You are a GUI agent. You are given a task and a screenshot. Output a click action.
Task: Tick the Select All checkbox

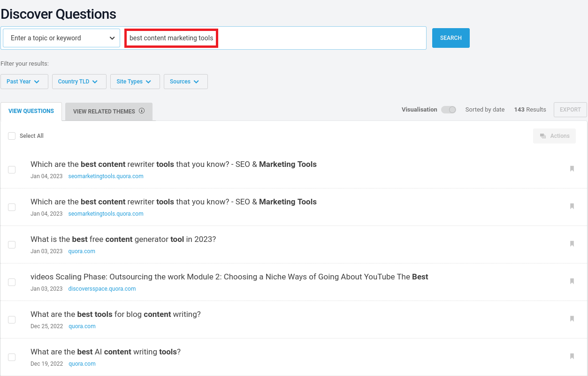(12, 136)
